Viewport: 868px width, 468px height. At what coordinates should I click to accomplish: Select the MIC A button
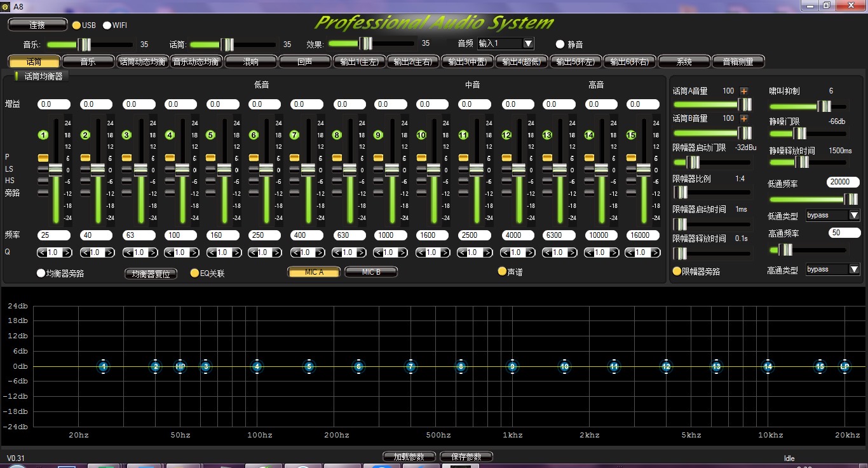[x=315, y=272]
